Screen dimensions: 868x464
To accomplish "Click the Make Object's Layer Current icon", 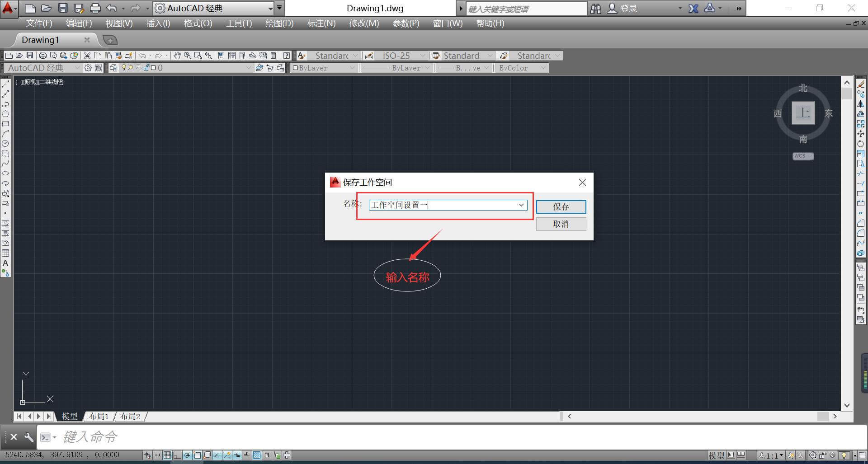I will 259,68.
